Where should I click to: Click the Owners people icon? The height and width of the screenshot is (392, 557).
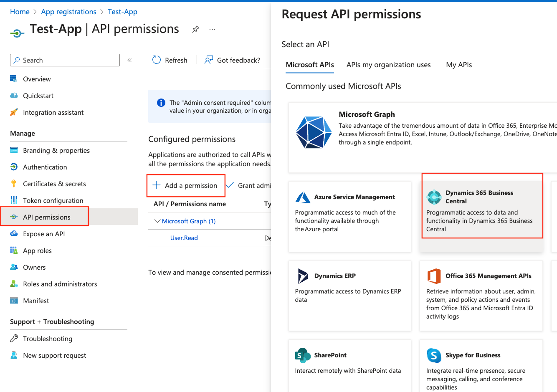(x=14, y=267)
